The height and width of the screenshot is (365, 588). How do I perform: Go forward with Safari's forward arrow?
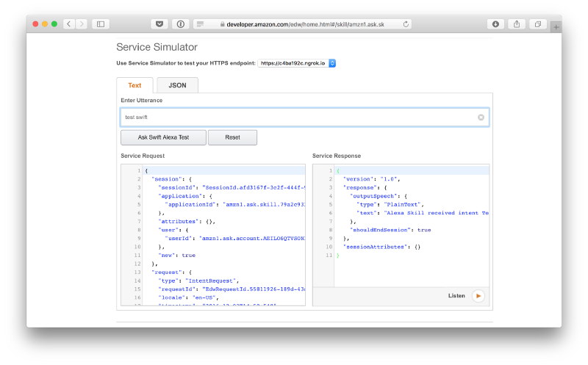pyautogui.click(x=82, y=24)
